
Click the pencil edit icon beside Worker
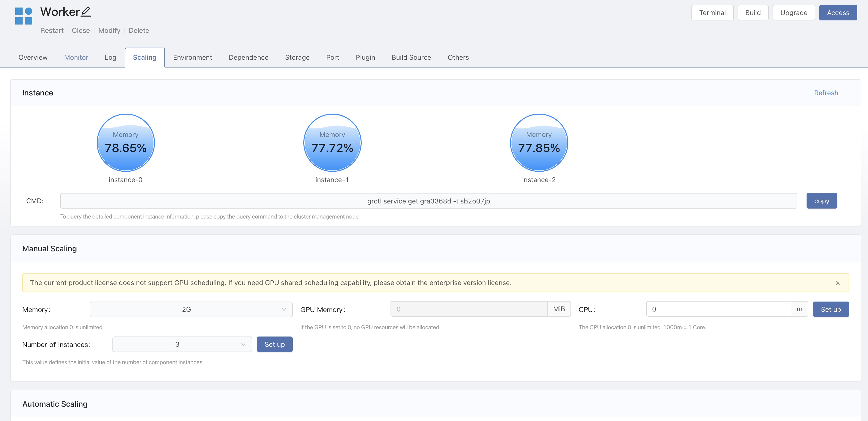(x=86, y=12)
